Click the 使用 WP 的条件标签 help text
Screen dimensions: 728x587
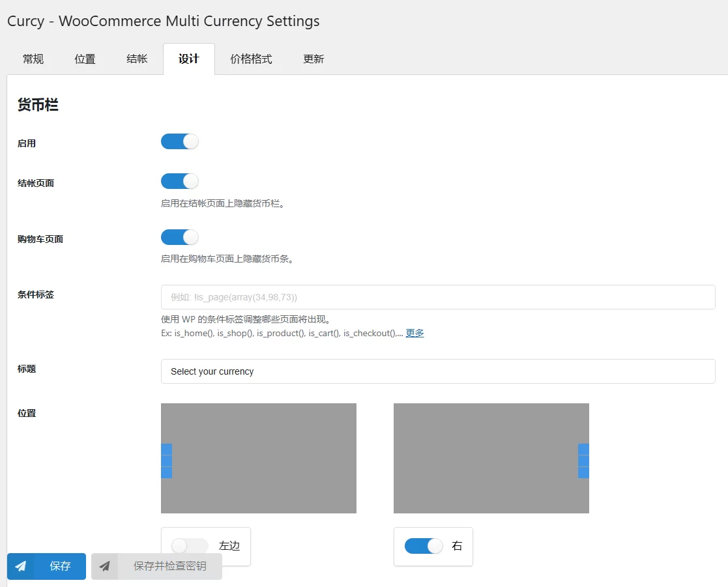pyautogui.click(x=246, y=319)
